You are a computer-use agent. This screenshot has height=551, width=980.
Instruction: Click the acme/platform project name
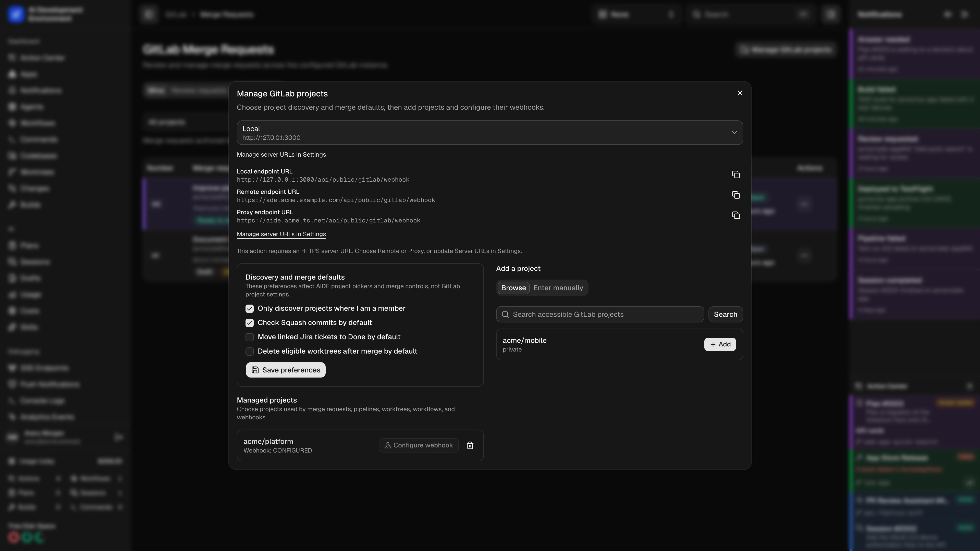[x=268, y=442]
